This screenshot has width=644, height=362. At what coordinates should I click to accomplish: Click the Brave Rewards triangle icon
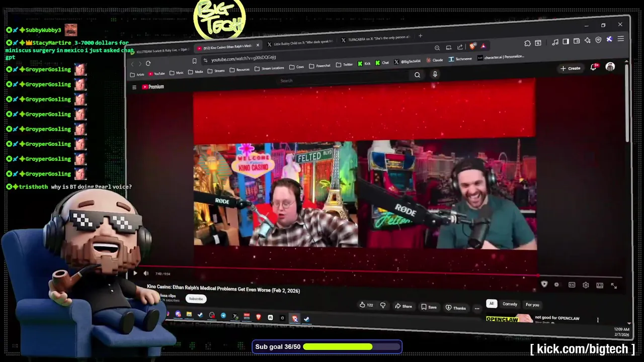484,46
